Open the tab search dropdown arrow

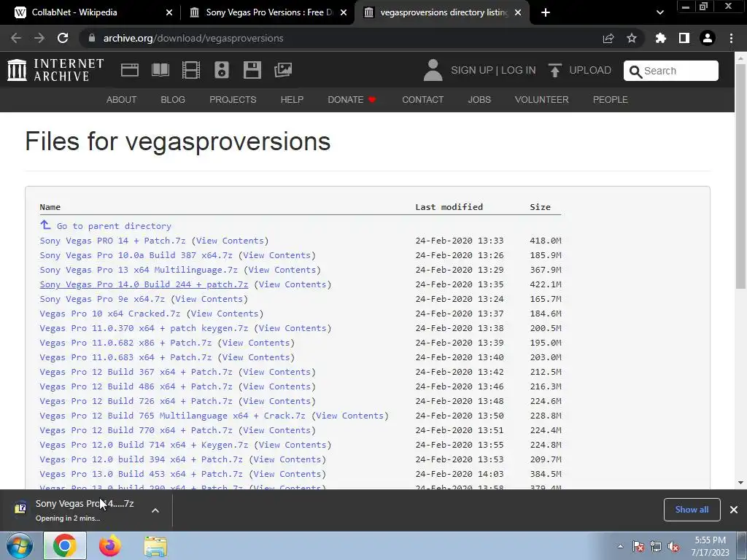click(659, 12)
